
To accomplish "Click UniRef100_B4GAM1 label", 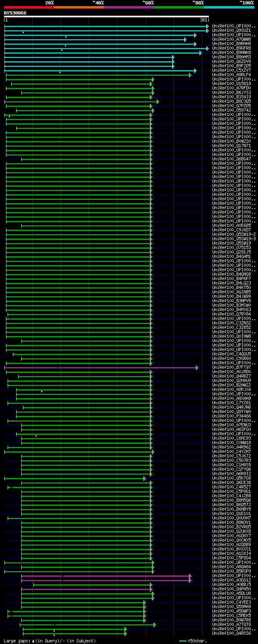I will 231,256.
